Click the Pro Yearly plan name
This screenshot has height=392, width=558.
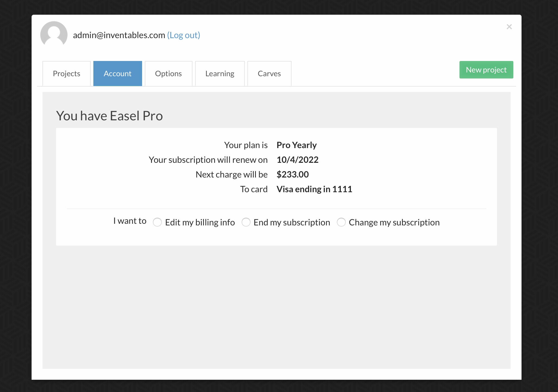point(296,145)
